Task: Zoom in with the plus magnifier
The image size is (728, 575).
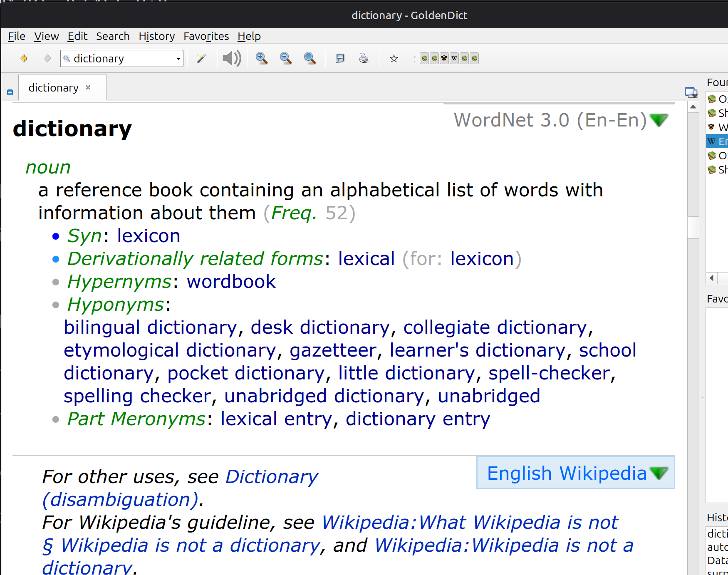Action: click(x=262, y=58)
